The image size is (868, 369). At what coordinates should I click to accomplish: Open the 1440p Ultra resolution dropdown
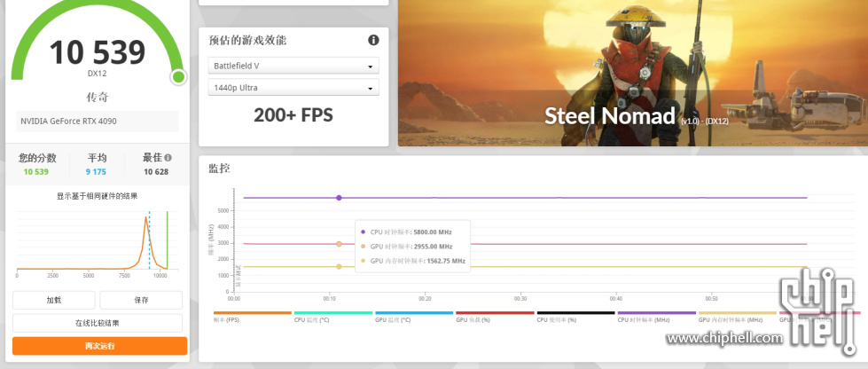293,88
